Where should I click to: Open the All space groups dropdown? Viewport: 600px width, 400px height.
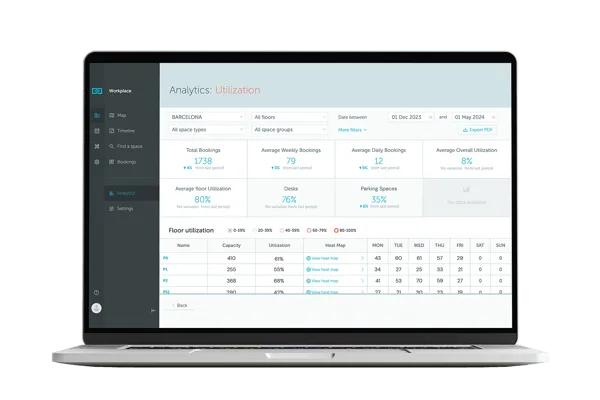[290, 130]
